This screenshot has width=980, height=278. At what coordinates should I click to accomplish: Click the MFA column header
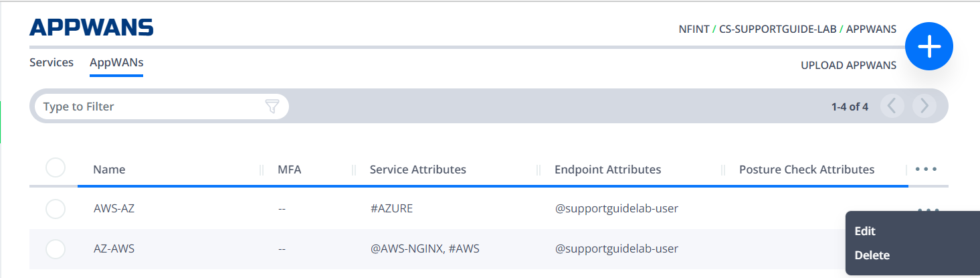290,169
